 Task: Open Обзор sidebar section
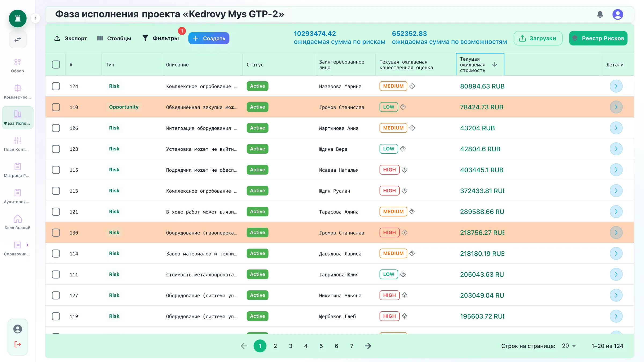point(17,66)
